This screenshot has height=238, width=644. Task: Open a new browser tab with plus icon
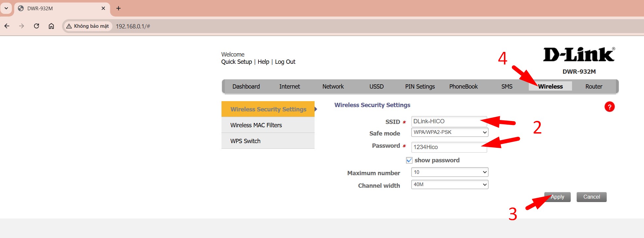tap(119, 8)
